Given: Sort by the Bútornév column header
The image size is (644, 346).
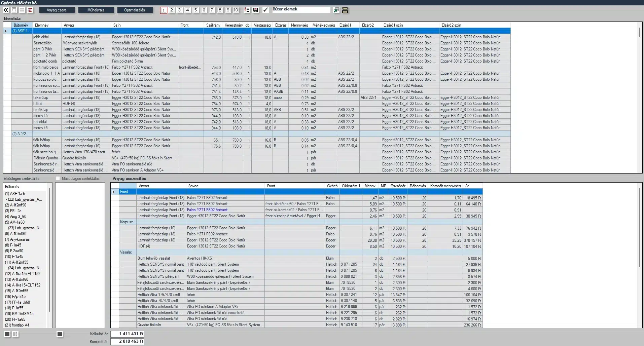Looking at the screenshot, I should point(21,25).
